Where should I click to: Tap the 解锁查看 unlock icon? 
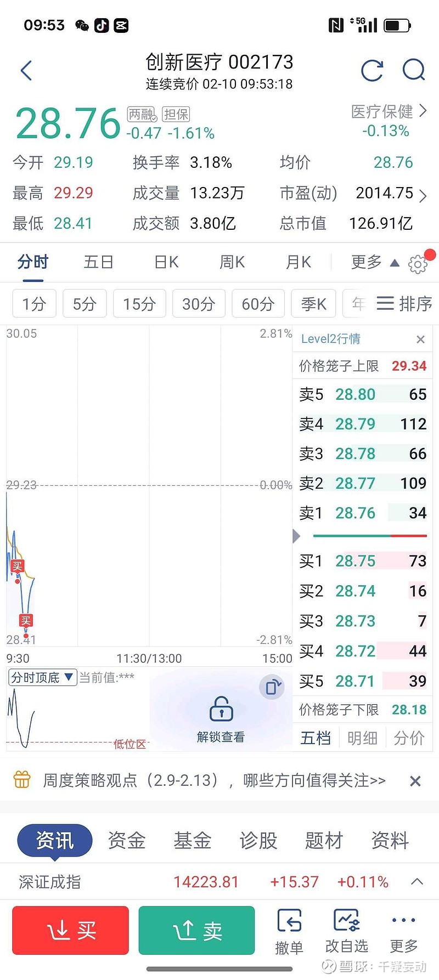(x=221, y=709)
